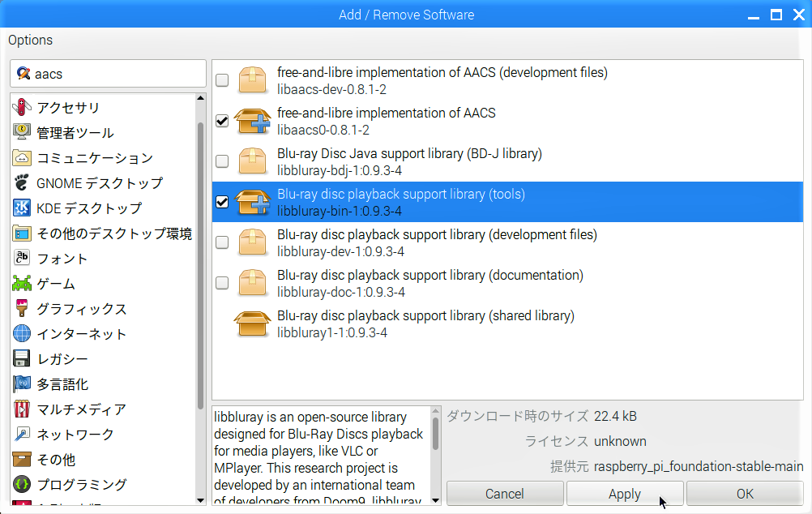Click the Internet globe icon
The width and height of the screenshot is (812, 514).
click(22, 334)
